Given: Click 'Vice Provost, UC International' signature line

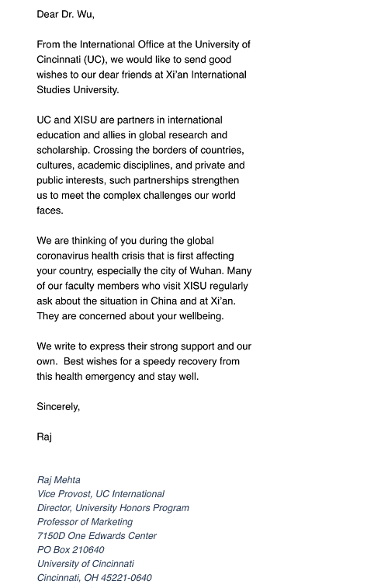Looking at the screenshot, I should coord(101,494).
